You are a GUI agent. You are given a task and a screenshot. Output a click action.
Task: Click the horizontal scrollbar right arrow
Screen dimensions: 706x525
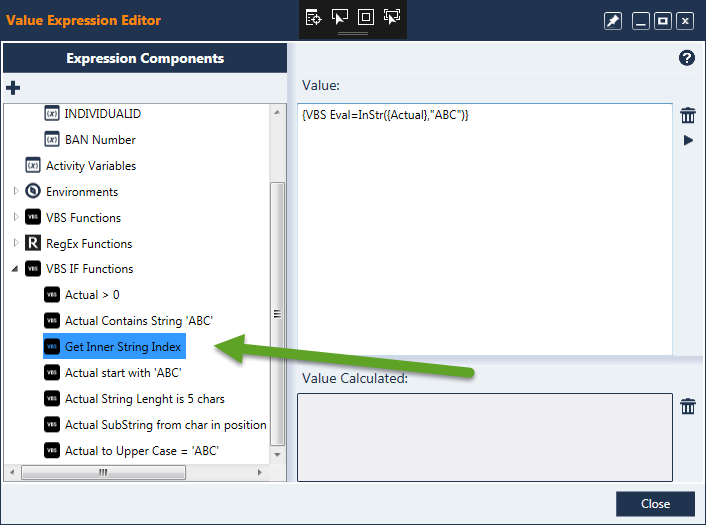(259, 472)
